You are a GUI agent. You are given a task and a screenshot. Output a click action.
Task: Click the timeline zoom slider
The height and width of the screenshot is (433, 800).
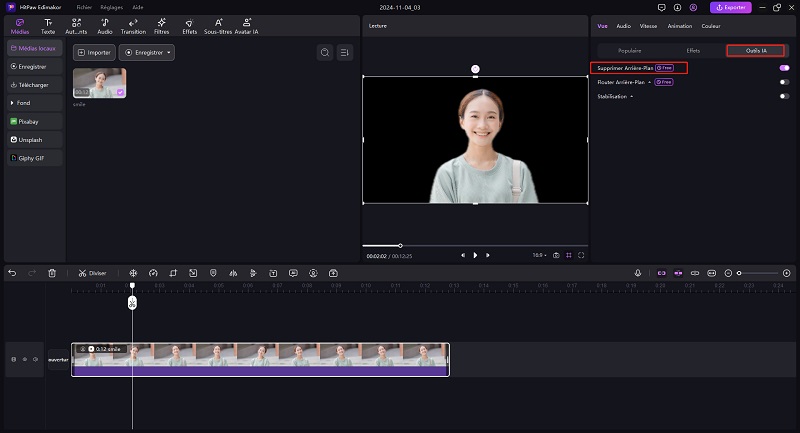pos(760,273)
